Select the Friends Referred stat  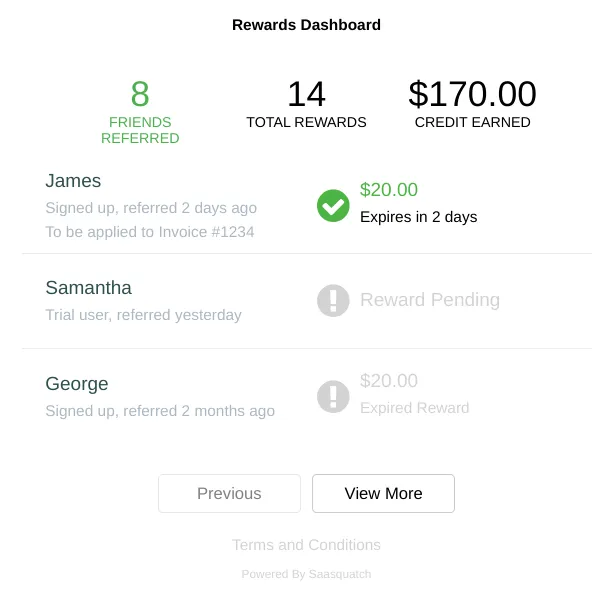click(x=140, y=112)
